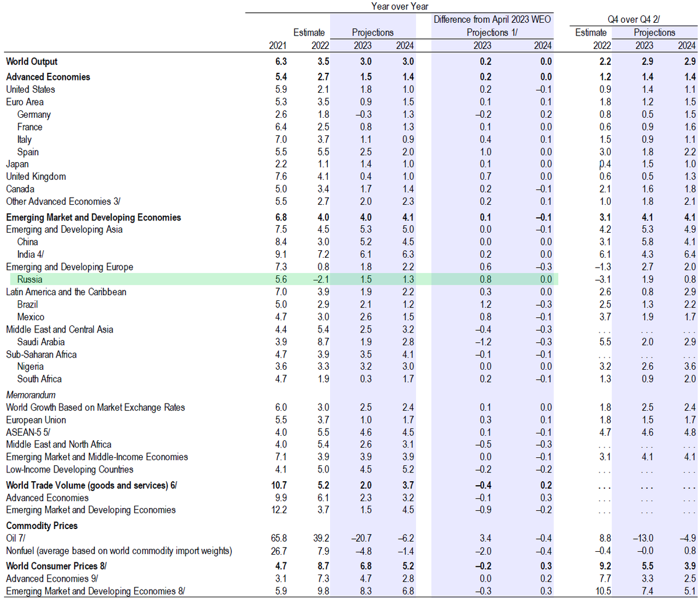Click the highlighted Russia row label
Image resolution: width=700 pixels, height=599 pixels.
pos(30,279)
